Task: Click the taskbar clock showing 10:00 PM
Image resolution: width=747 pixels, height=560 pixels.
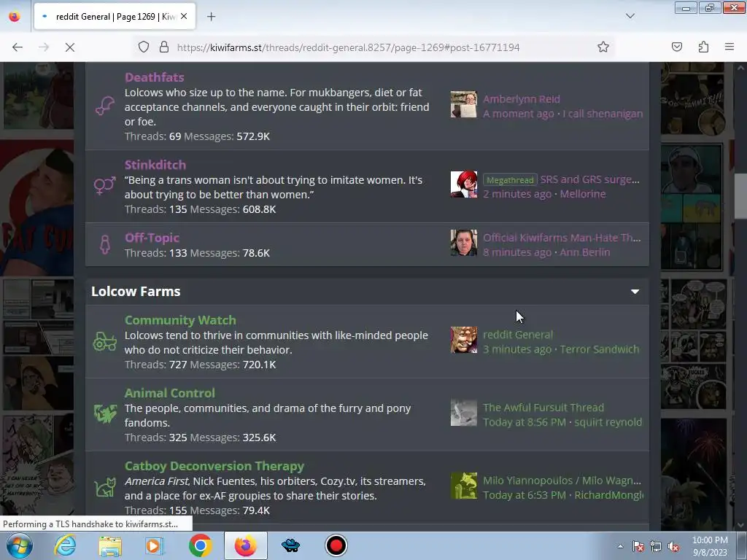Action: click(710, 546)
